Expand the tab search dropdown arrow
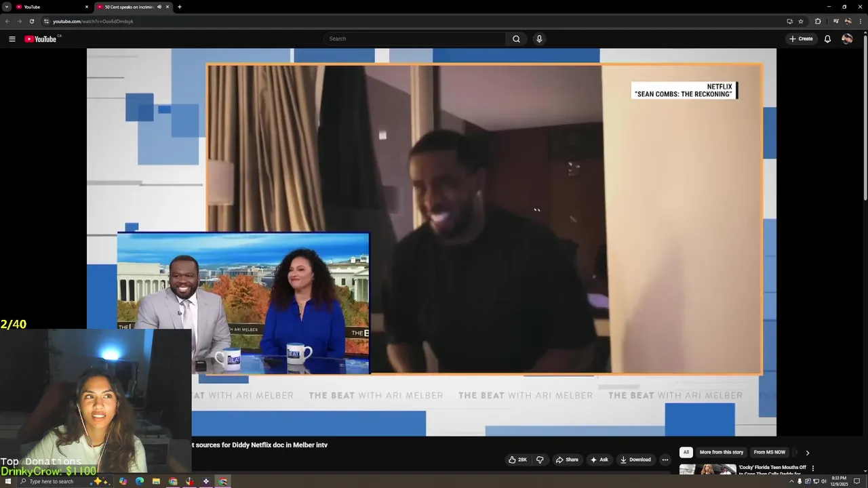 click(x=6, y=7)
